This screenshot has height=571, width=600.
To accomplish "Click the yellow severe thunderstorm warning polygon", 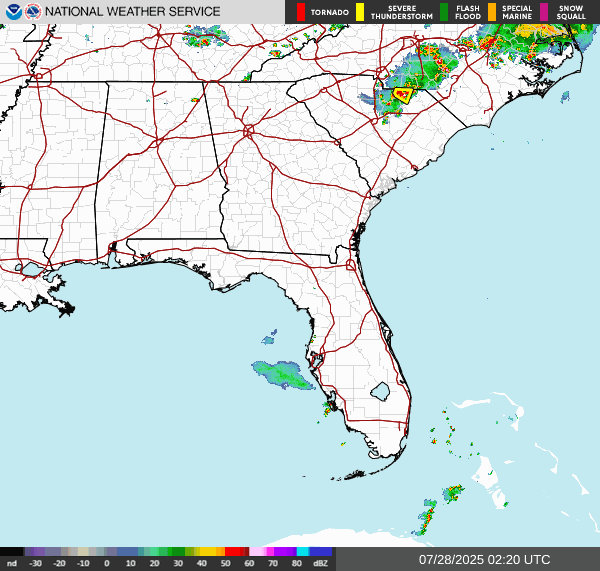I will click(403, 95).
